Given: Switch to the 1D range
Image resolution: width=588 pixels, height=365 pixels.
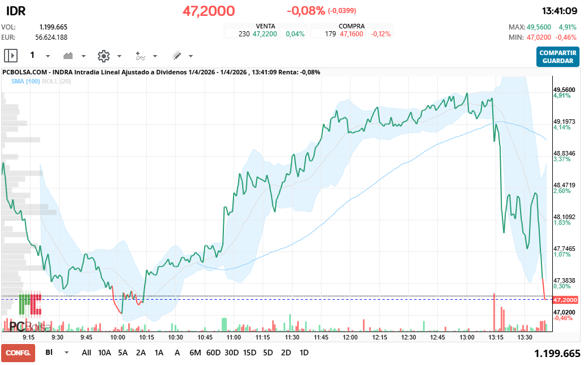Looking at the screenshot, I should click(304, 353).
